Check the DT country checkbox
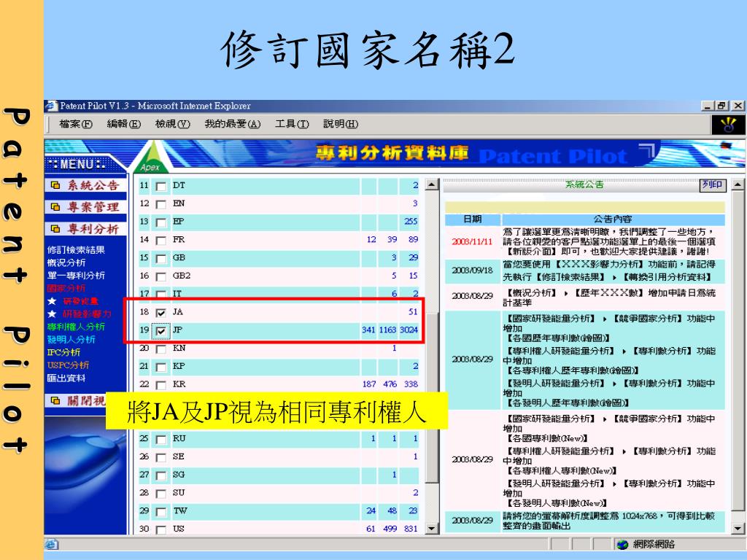Screen dimensions: 747x560 (161, 186)
